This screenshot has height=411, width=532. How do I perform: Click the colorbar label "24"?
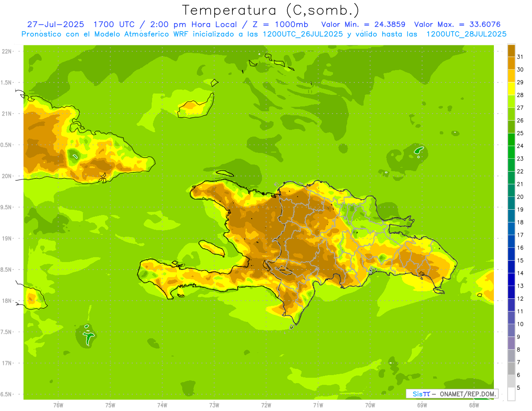(x=520, y=146)
